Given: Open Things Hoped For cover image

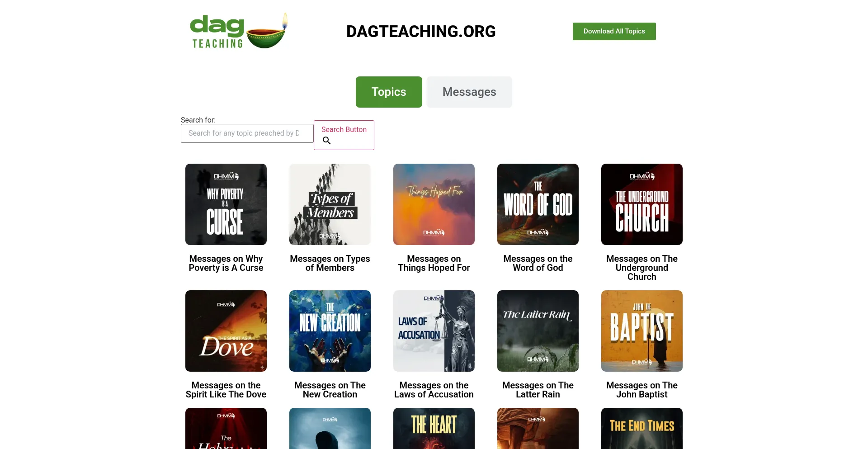Looking at the screenshot, I should [x=434, y=204].
